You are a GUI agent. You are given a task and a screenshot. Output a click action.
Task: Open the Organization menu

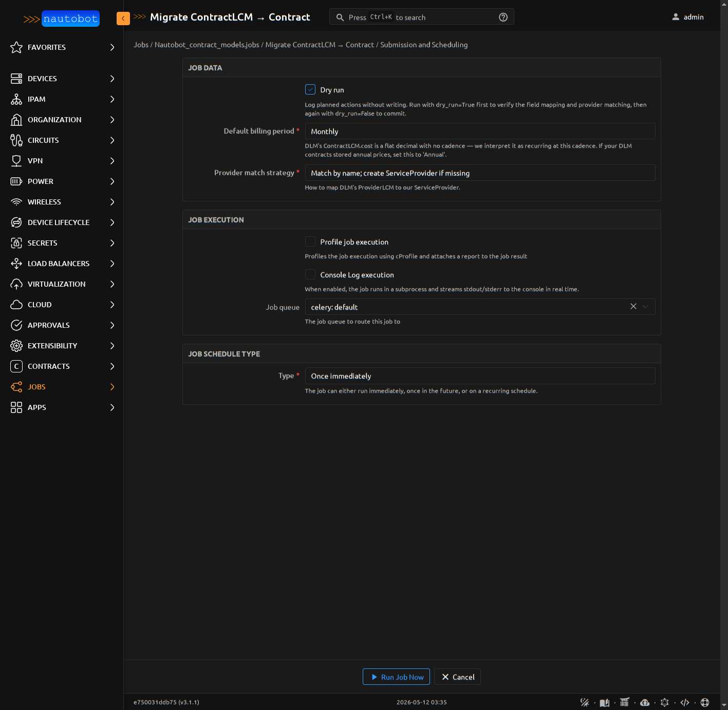(62, 120)
